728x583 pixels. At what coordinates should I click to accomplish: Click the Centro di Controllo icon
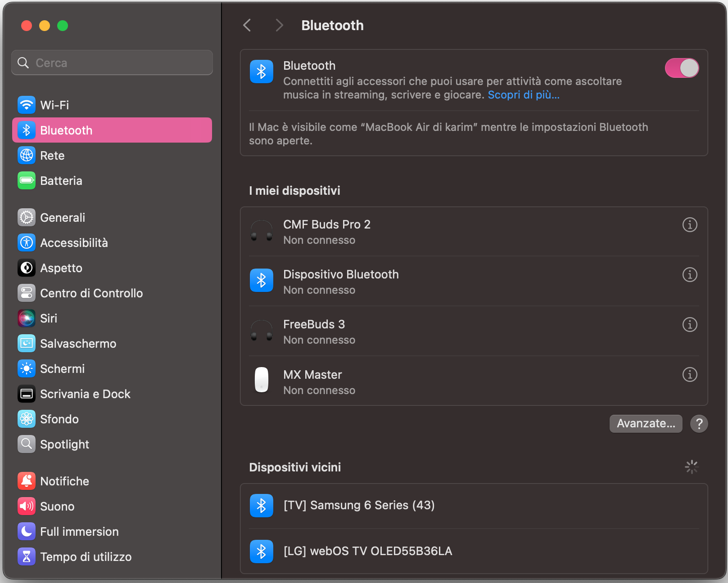[27, 293]
